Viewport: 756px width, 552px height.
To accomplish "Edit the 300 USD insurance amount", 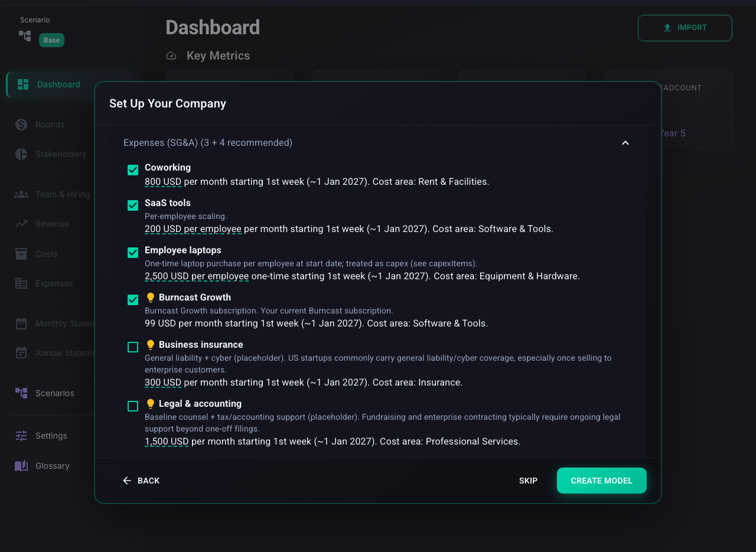I will click(x=163, y=383).
